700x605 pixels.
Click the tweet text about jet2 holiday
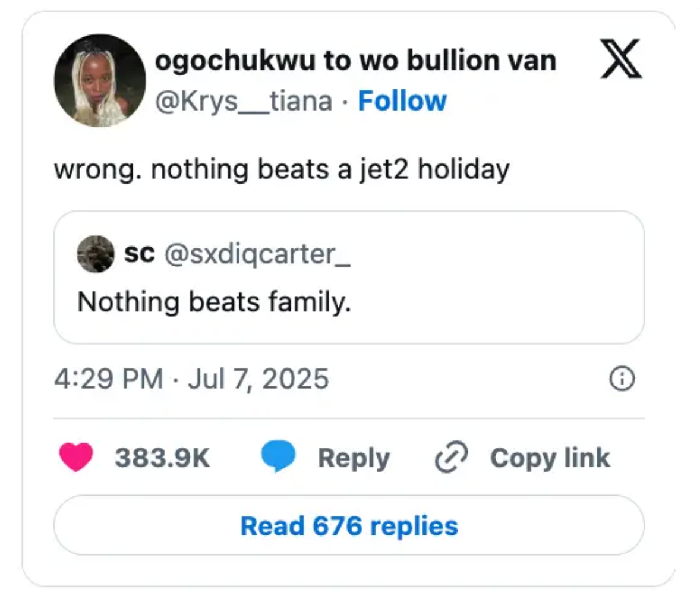click(279, 168)
